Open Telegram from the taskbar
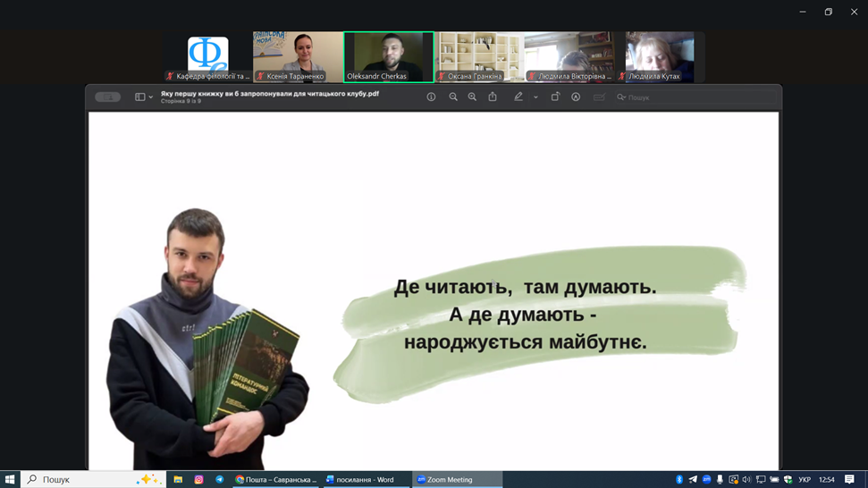This screenshot has width=868, height=488. point(219,480)
